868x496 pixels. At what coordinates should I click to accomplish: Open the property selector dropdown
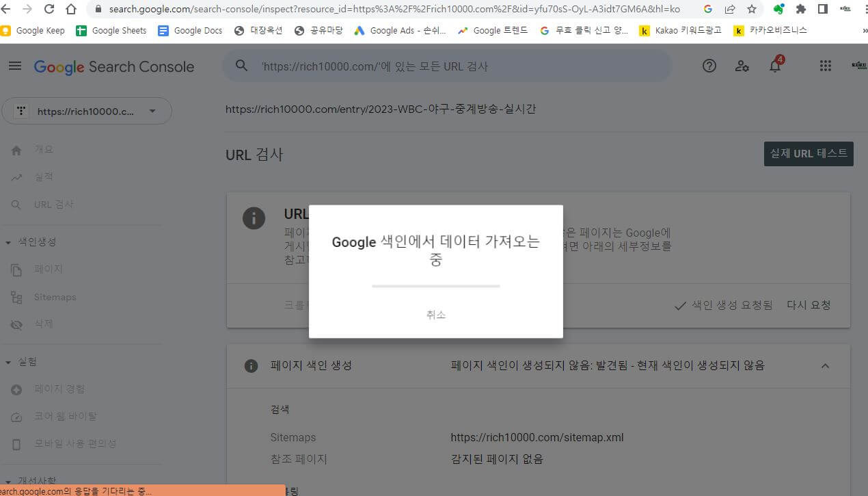(152, 111)
